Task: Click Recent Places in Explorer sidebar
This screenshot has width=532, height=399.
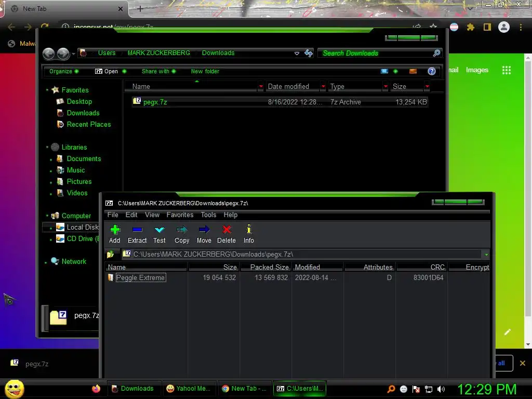Action: [x=89, y=125]
